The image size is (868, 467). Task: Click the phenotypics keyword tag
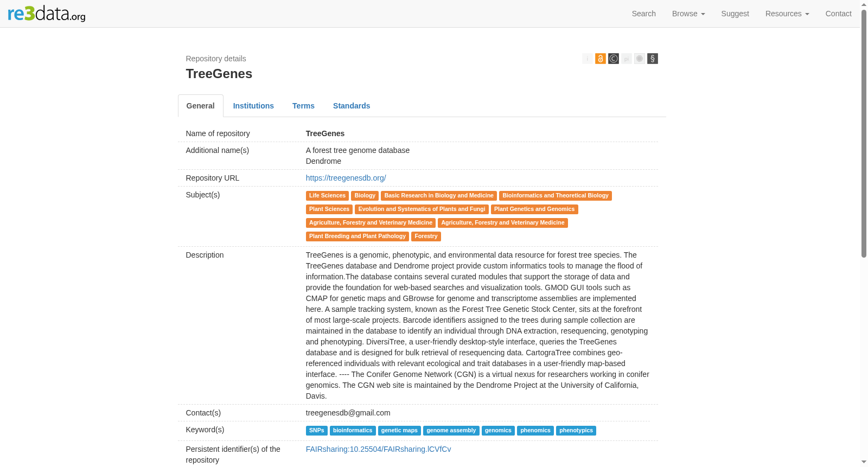576,431
